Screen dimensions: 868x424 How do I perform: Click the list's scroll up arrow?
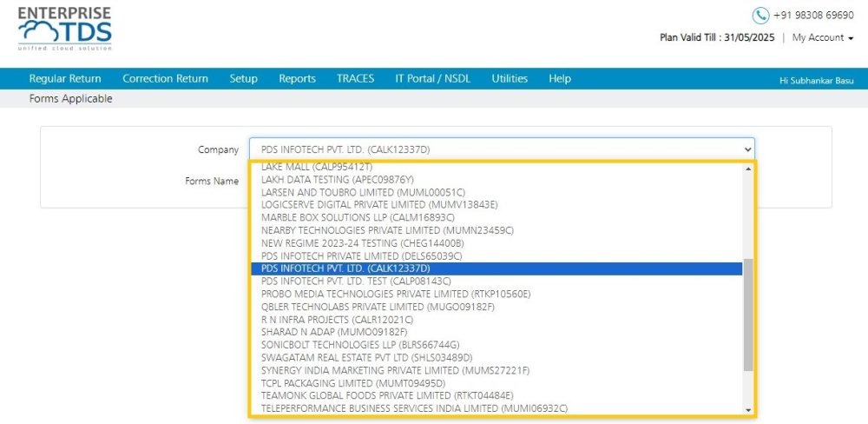[x=748, y=169]
